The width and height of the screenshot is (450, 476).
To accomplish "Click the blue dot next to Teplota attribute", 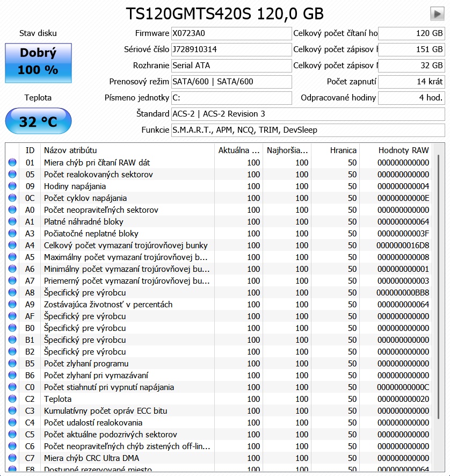I will 12,399.
